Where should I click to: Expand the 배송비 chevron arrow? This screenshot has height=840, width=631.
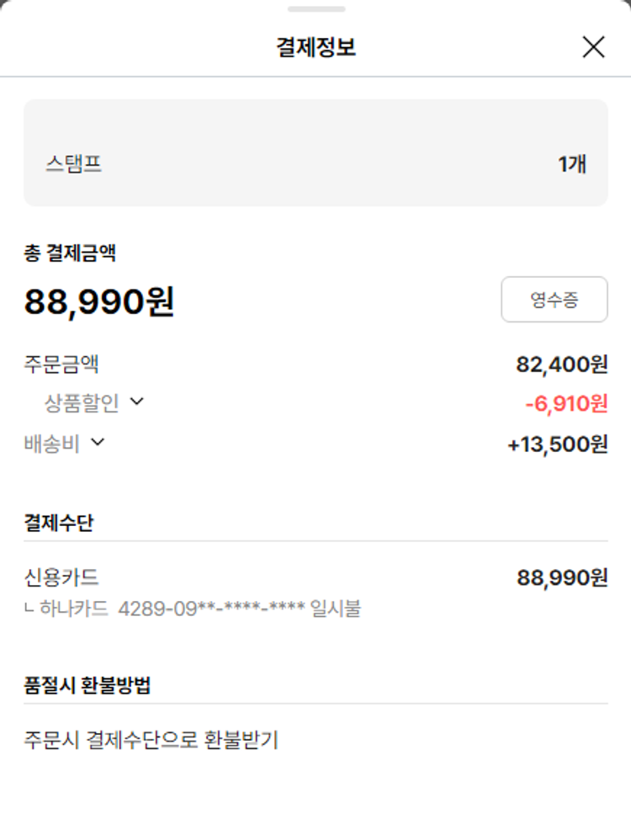click(98, 442)
